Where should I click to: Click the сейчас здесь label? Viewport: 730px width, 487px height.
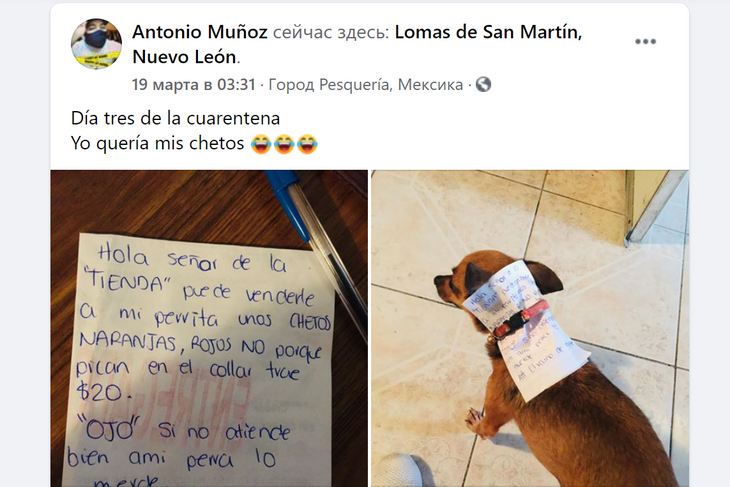coord(331,32)
